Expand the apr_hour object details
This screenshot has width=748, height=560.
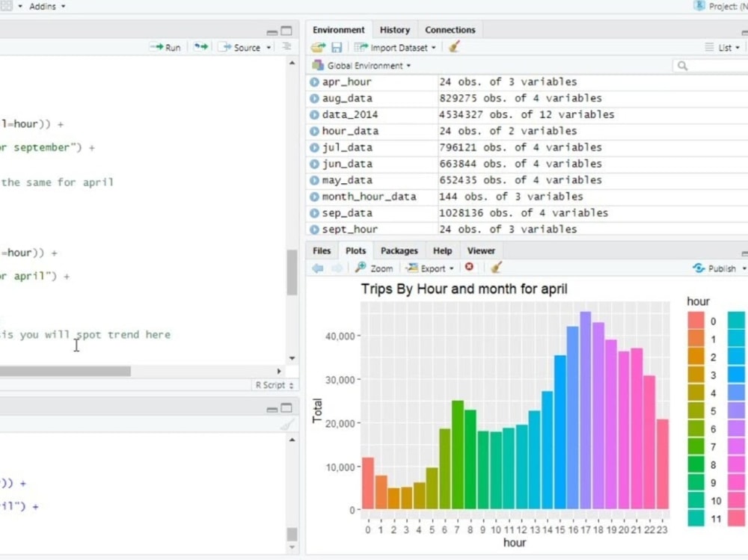point(313,81)
